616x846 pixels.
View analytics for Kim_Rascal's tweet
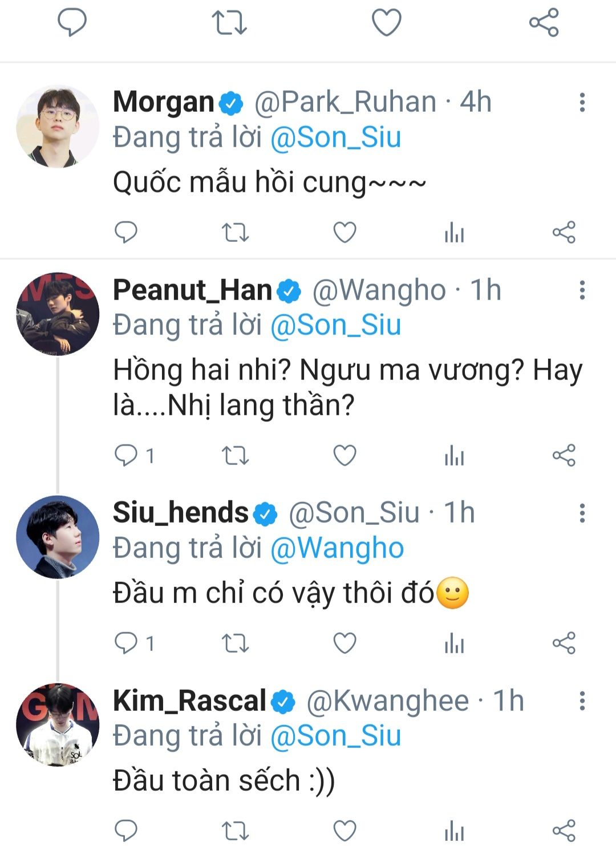click(454, 831)
